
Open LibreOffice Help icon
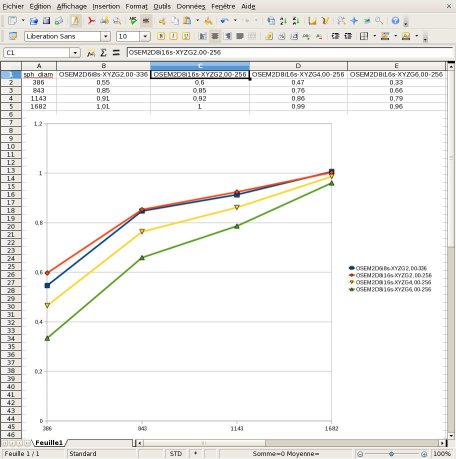[x=395, y=21]
